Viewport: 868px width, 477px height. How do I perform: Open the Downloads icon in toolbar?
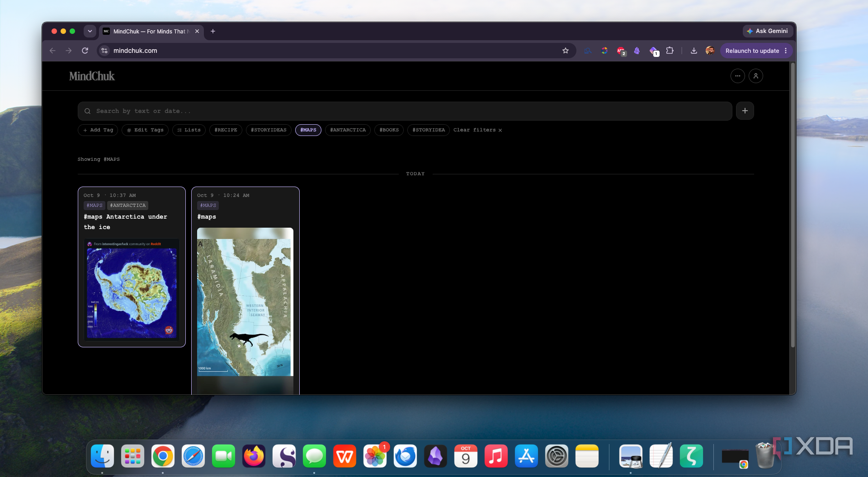(693, 51)
